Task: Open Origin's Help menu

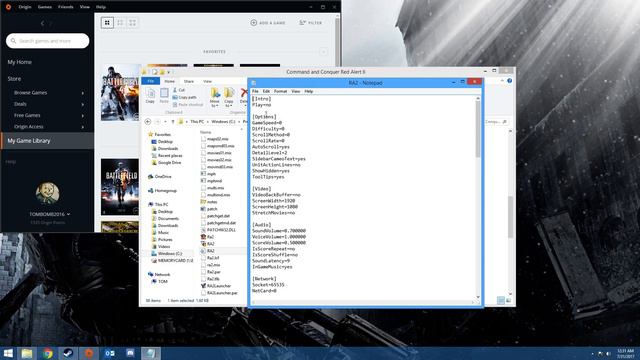Action: coord(101,7)
